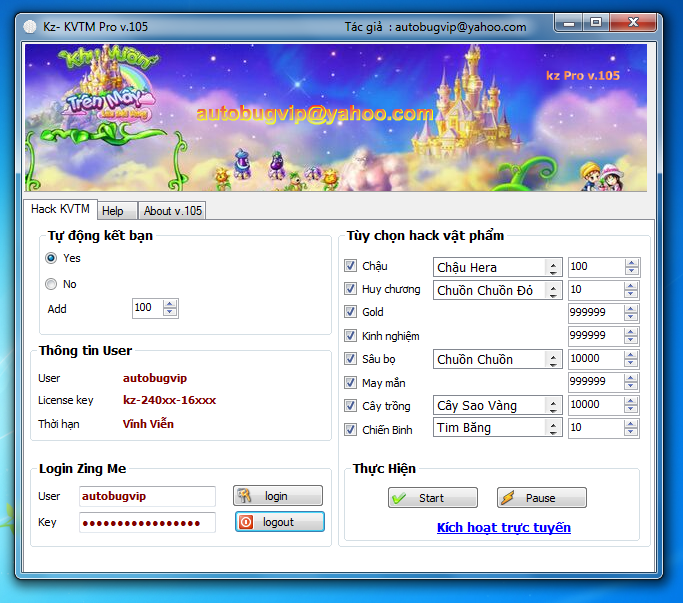
Task: Open the About v.105 tab
Action: (172, 211)
